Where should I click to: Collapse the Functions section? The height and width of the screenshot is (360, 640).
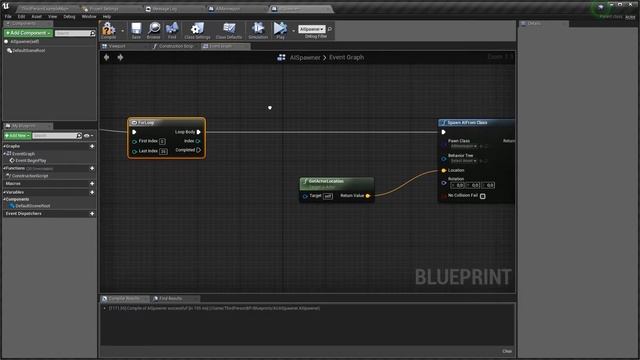click(5, 168)
